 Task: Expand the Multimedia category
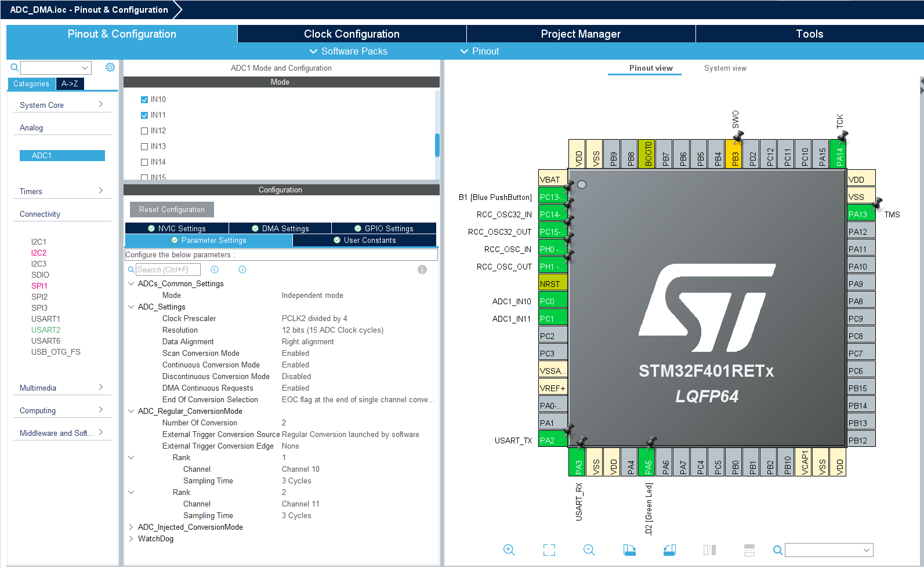(61, 388)
